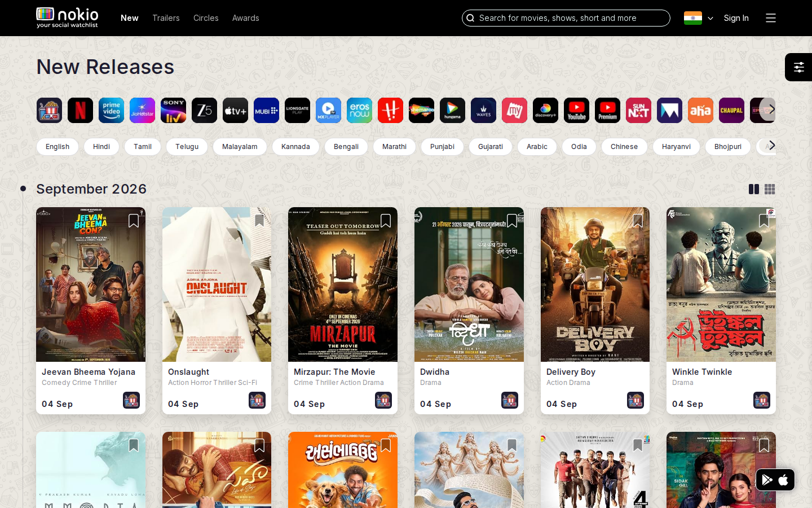This screenshot has height=508, width=812.
Task: Open the Winkle Twinkle title link
Action: (702, 372)
